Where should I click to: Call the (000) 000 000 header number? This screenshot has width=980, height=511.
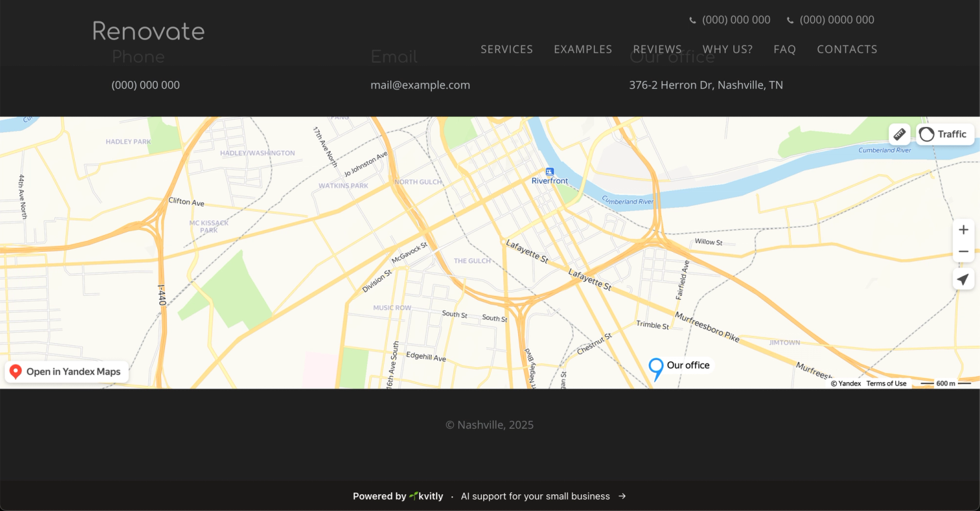point(736,20)
